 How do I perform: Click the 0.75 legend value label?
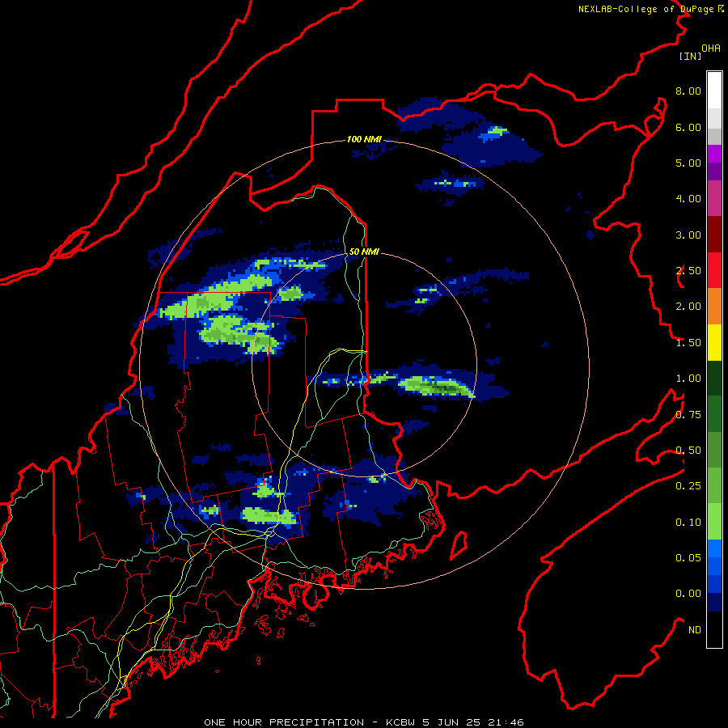pyautogui.click(x=688, y=415)
